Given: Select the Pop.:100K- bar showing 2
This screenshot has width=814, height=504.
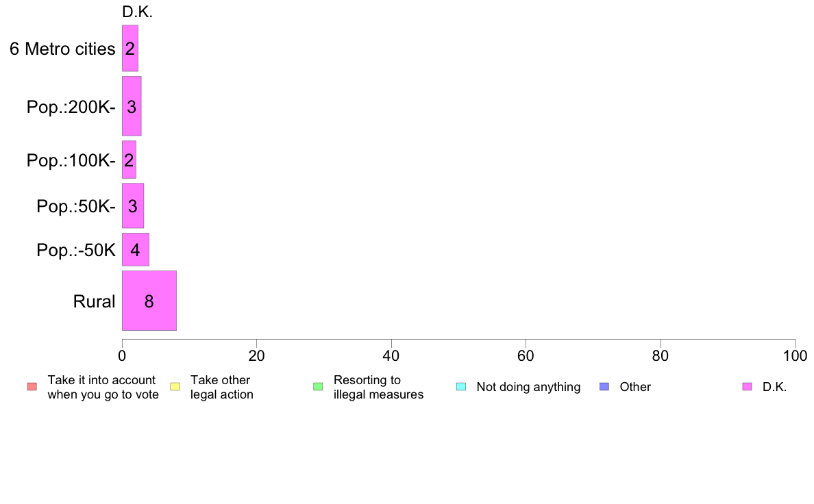Looking at the screenshot, I should coord(129,160).
